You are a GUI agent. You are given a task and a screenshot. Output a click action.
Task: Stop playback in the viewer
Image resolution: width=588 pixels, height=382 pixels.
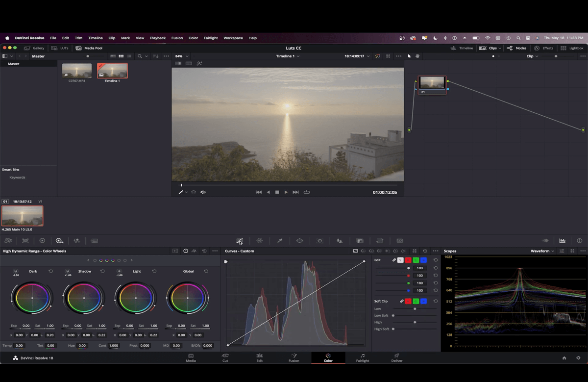[277, 192]
